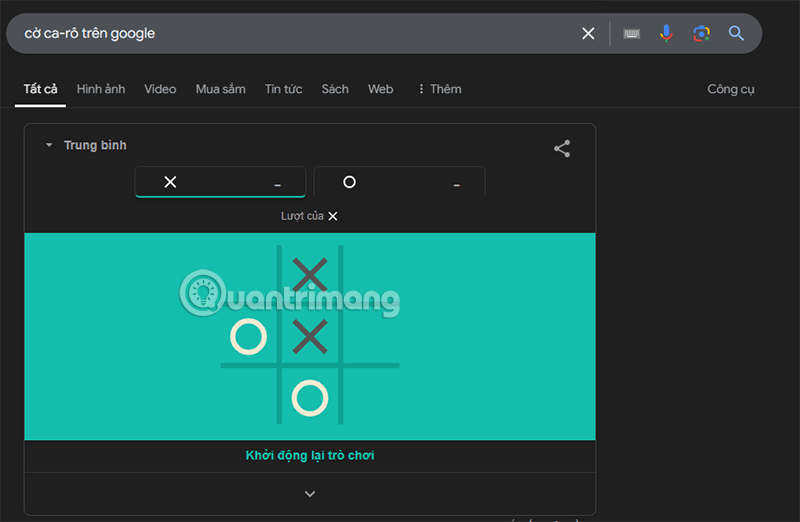Select the Tất cả tab
Screen dimensions: 800x522
40,89
